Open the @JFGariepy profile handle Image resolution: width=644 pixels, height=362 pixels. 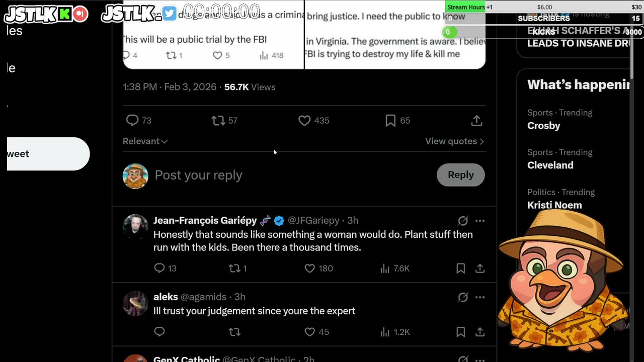coord(313,221)
